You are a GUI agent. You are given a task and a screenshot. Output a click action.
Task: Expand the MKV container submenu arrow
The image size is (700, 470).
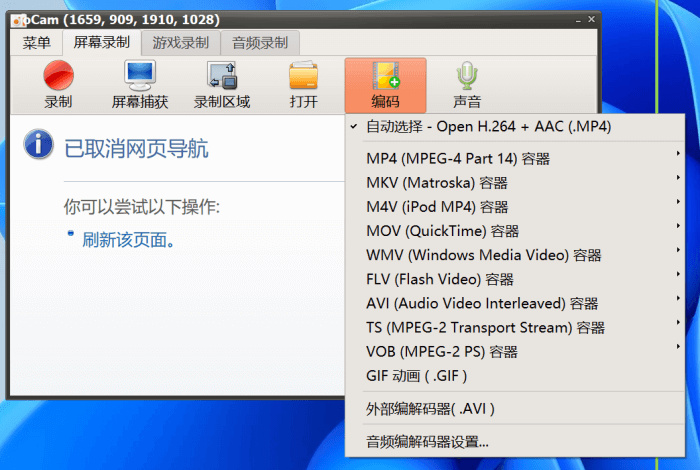coord(678,178)
